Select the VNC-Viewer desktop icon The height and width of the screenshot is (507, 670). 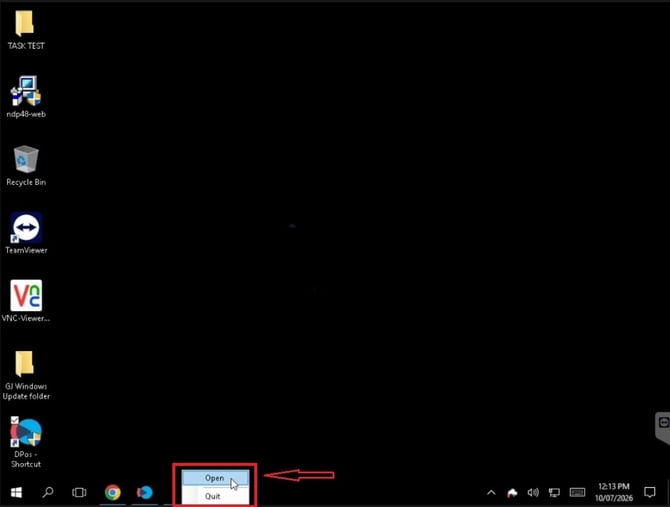(x=26, y=301)
